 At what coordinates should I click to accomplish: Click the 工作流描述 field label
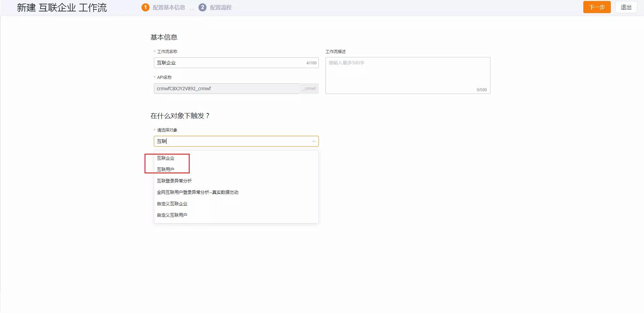pos(336,52)
